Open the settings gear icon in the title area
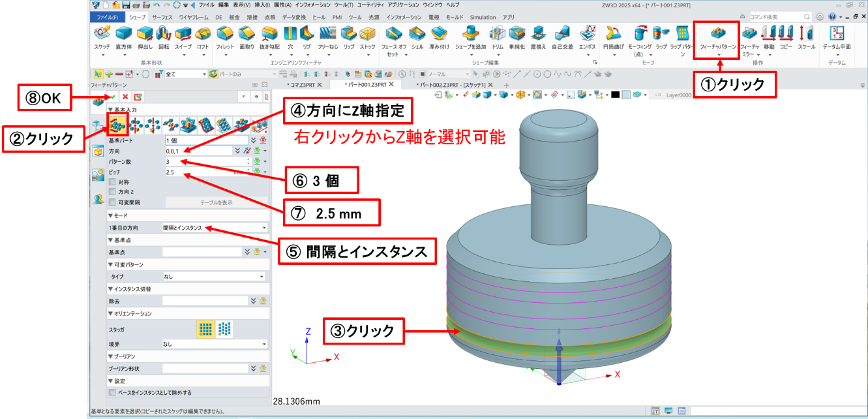 819,17
